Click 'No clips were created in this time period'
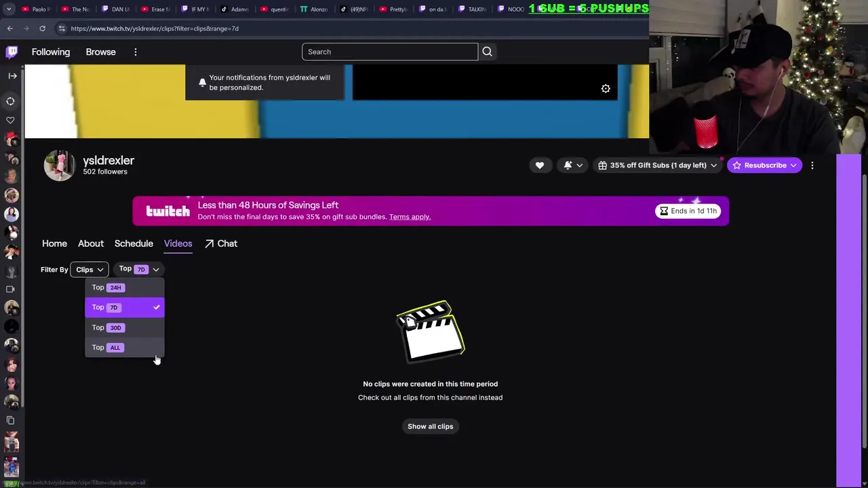This screenshot has height=488, width=868. (431, 384)
